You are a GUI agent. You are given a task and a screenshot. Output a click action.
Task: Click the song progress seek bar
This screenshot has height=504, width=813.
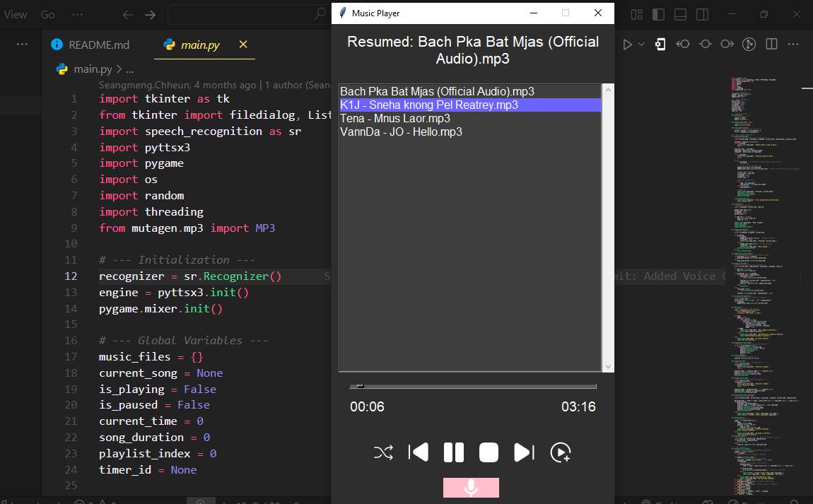(472, 387)
